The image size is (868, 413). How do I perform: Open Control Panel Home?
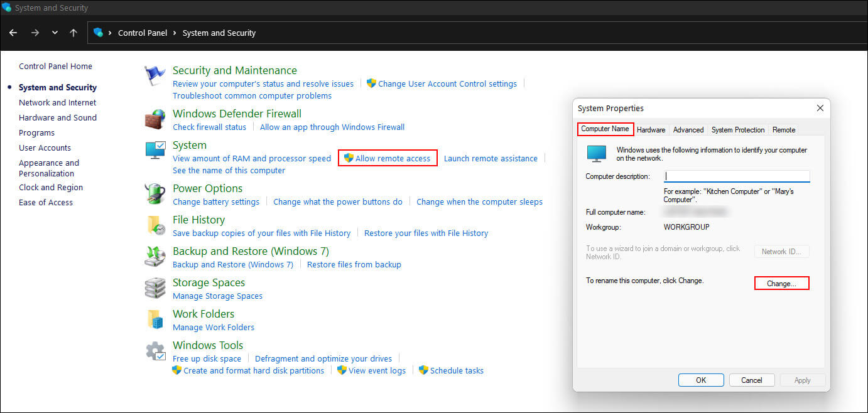[x=55, y=67]
